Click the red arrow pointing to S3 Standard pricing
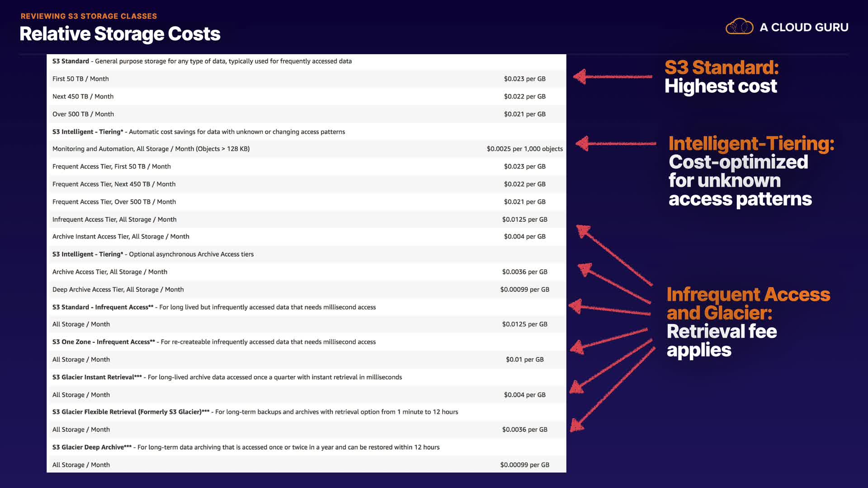Viewport: 868px width, 488px height. [x=613, y=76]
